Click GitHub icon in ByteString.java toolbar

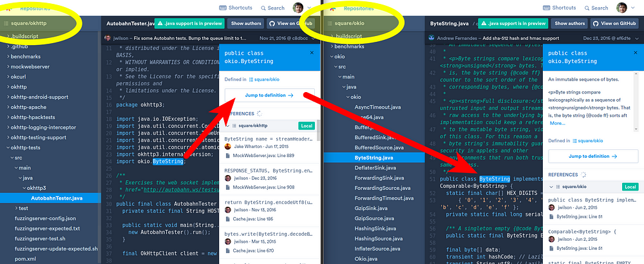coord(595,23)
